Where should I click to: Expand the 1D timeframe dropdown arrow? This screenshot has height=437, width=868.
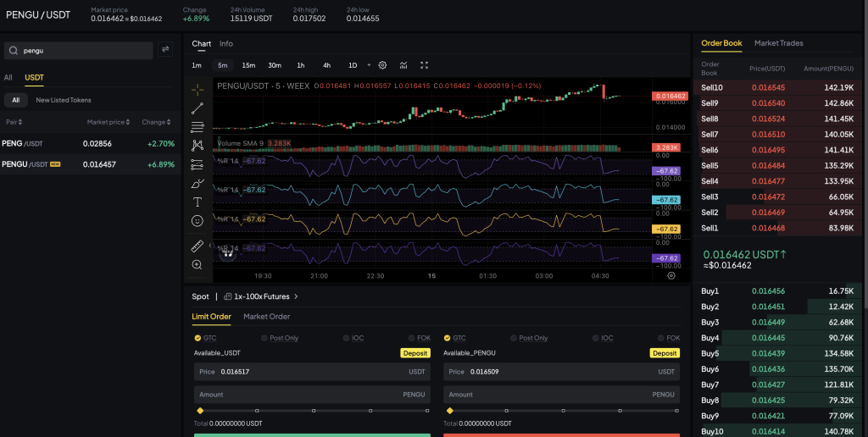(369, 65)
